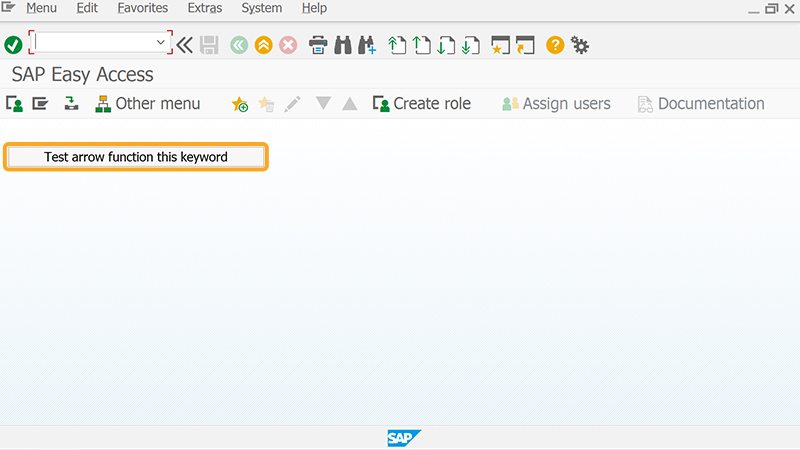The height and width of the screenshot is (450, 800).
Task: Click the Generate Shortcut icon
Action: [x=525, y=45]
